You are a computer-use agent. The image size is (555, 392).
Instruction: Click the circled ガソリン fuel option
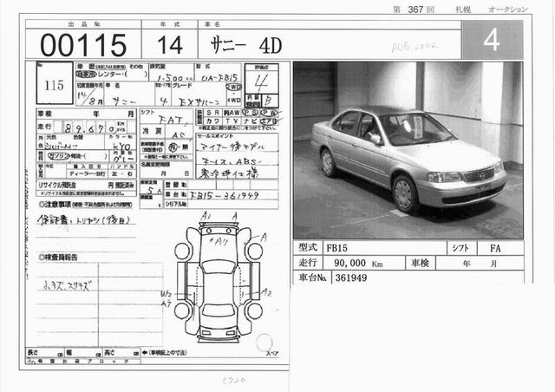coord(57,156)
